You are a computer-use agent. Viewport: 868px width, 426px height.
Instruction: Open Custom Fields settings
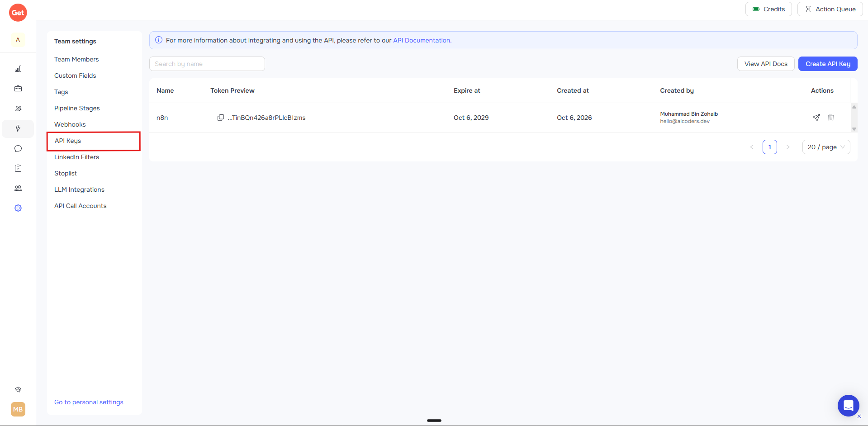tap(75, 76)
